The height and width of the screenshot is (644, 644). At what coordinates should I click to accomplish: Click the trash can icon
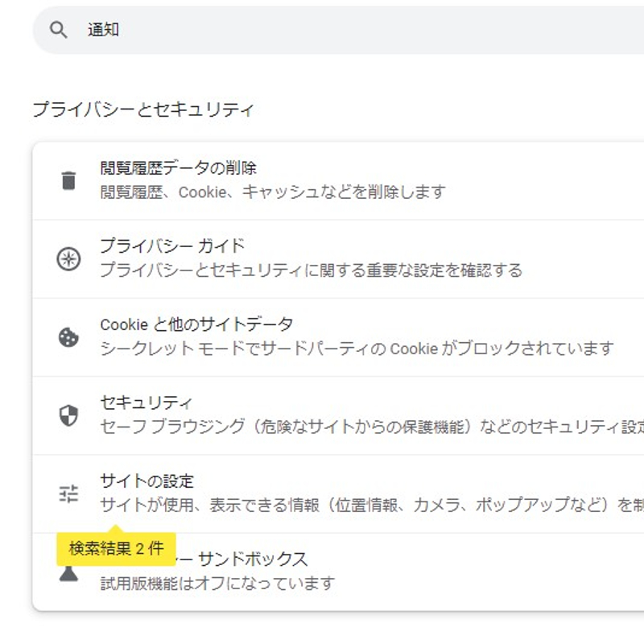tap(69, 180)
